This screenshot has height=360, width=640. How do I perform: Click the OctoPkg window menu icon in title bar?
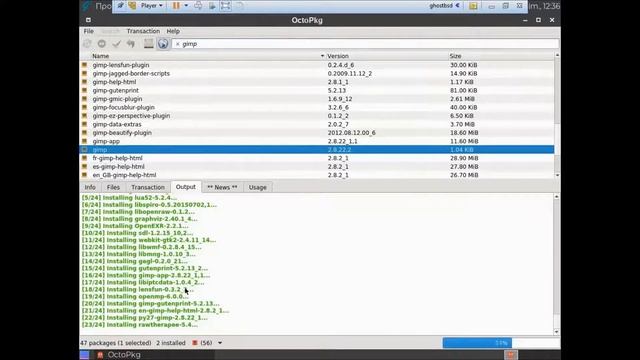coord(88,20)
